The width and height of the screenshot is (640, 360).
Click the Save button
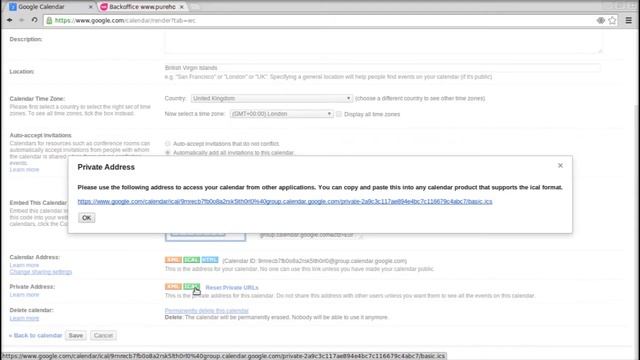[76, 336]
